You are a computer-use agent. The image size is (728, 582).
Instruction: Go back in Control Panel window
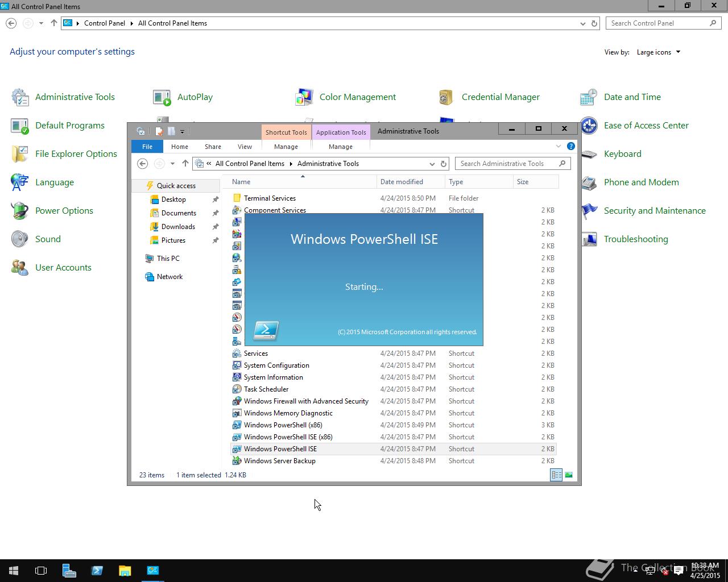(11, 23)
